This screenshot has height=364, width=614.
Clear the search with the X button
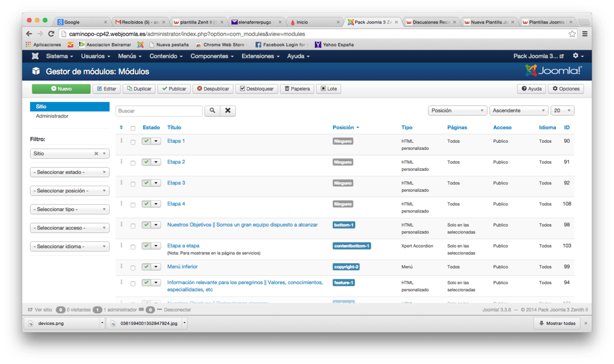228,110
